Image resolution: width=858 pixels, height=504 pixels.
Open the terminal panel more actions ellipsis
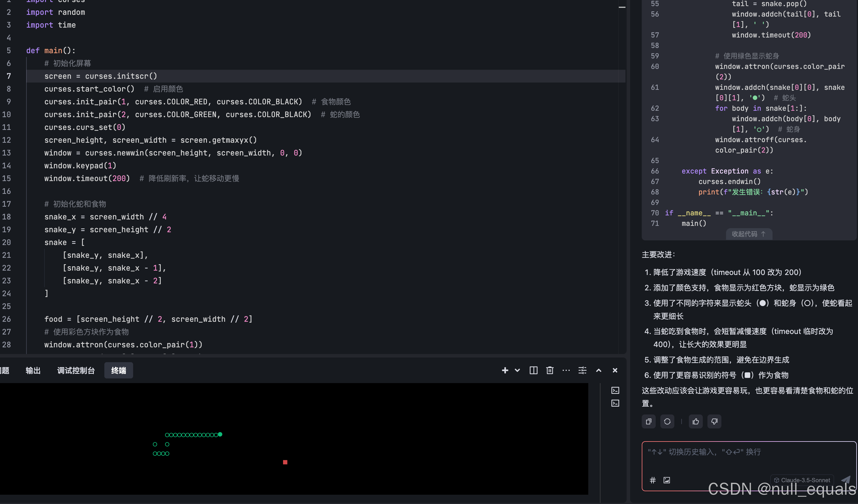[x=566, y=370]
